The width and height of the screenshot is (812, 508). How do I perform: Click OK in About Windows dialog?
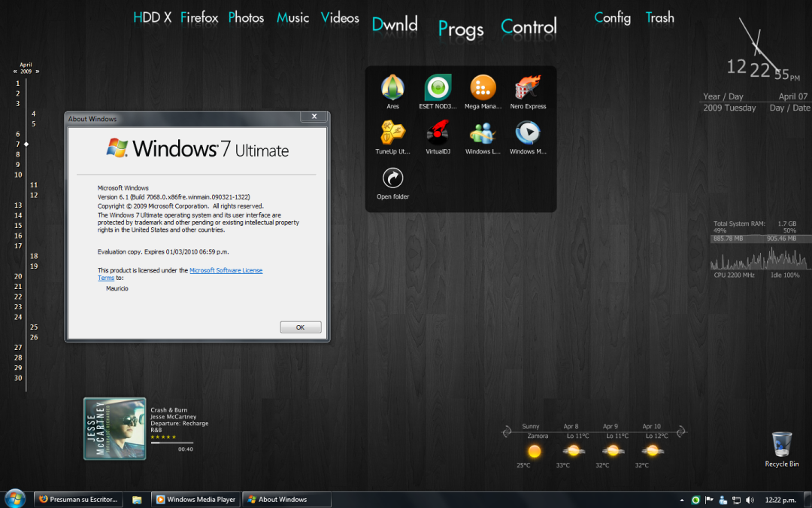click(300, 327)
